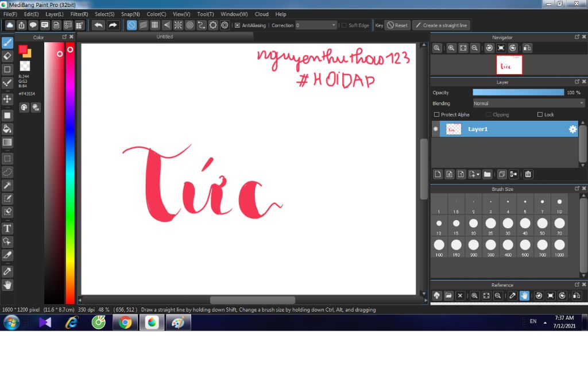Image resolution: width=588 pixels, height=380 pixels.
Task: Toggle AntiAliasing checkbox
Action: 237,25
